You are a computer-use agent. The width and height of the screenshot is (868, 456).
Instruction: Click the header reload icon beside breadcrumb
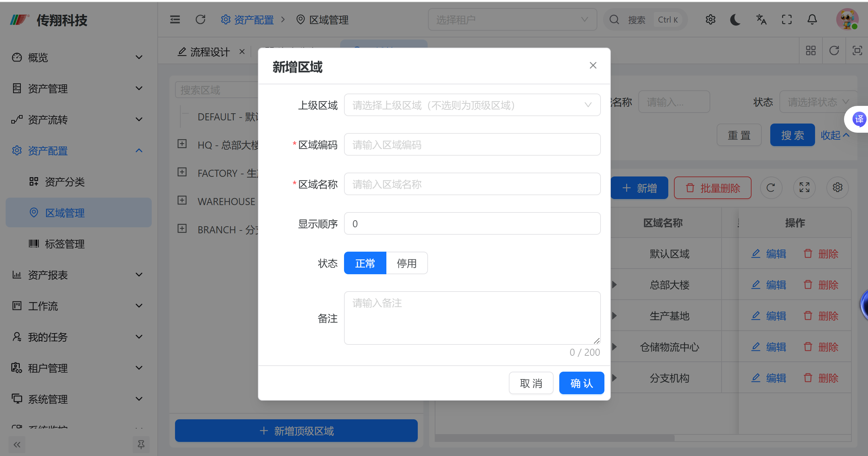click(200, 20)
